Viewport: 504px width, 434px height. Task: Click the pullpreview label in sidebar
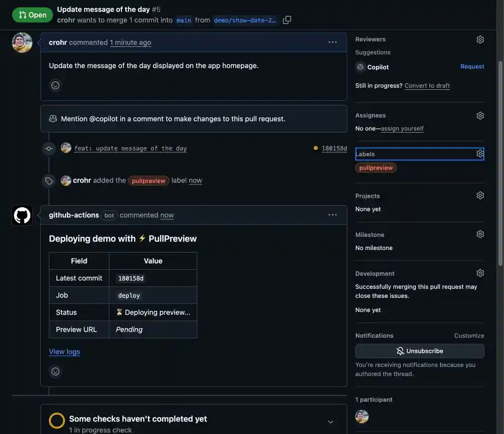point(376,168)
